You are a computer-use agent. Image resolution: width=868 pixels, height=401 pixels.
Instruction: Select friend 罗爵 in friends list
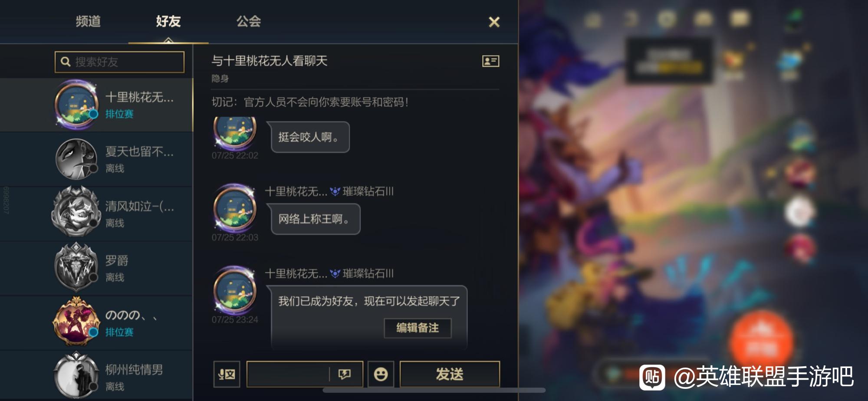coord(96,268)
